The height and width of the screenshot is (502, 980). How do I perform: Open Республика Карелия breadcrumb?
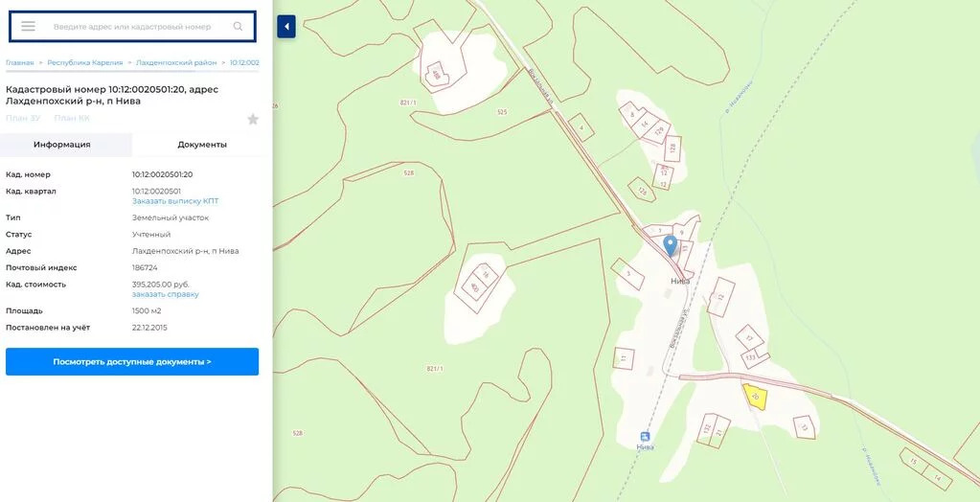(x=85, y=62)
